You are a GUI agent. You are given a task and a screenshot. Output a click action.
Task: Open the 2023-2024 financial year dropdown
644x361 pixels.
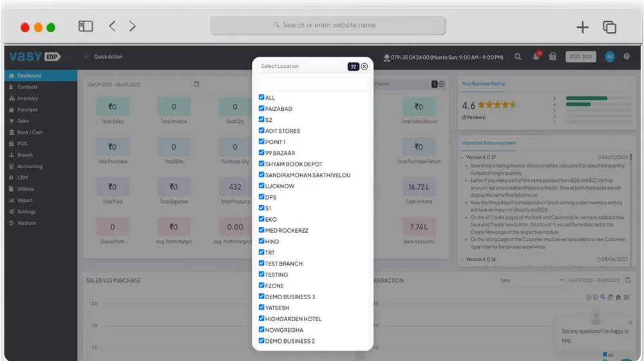(580, 57)
